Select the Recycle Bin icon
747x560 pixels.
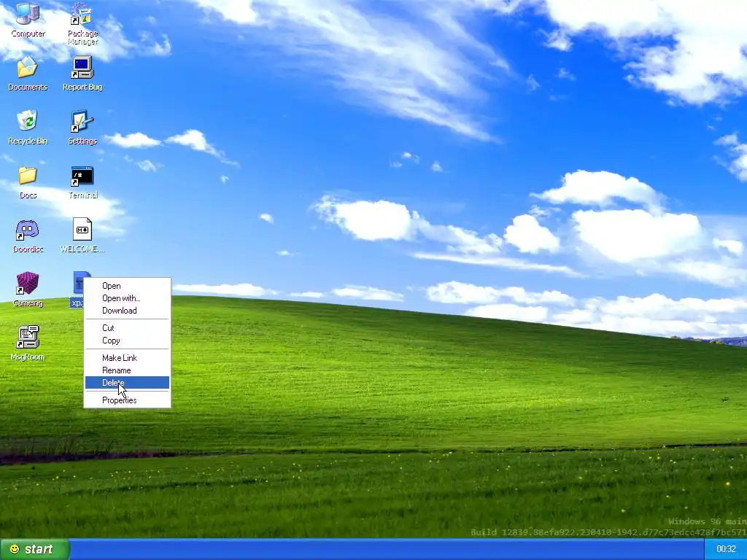[28, 127]
